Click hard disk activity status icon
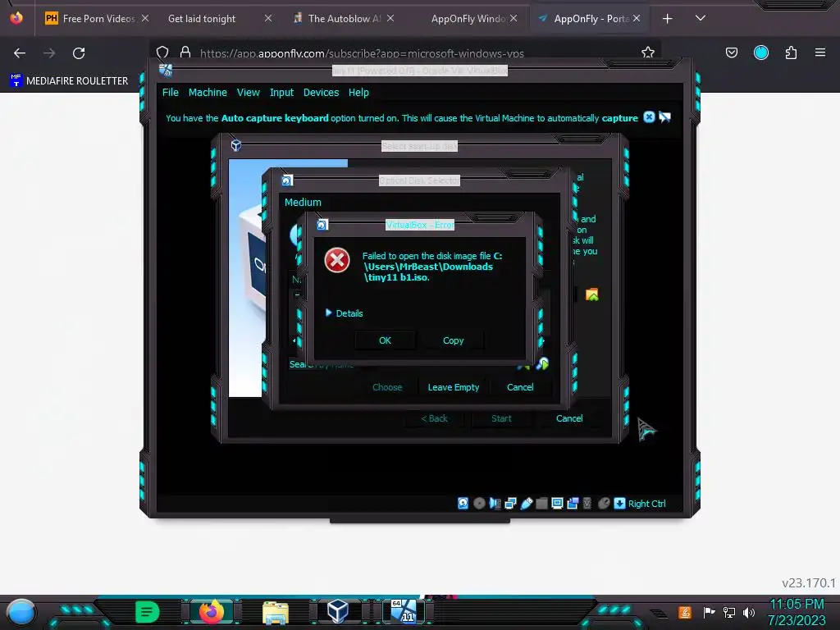This screenshot has width=840, height=630. click(463, 503)
